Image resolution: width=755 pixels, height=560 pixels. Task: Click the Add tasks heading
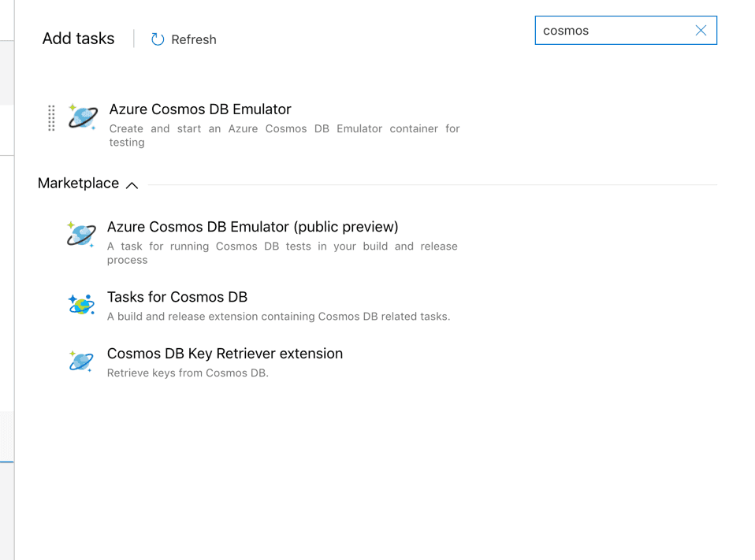pos(79,39)
